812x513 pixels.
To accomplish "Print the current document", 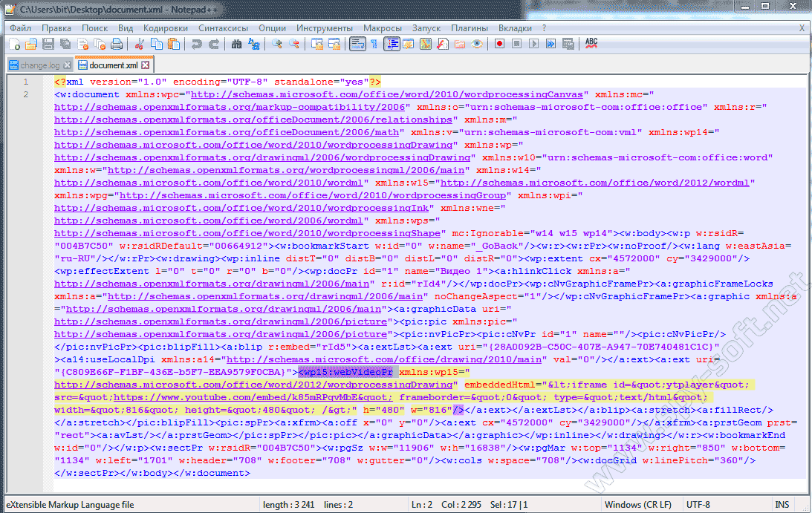I will tap(115, 45).
